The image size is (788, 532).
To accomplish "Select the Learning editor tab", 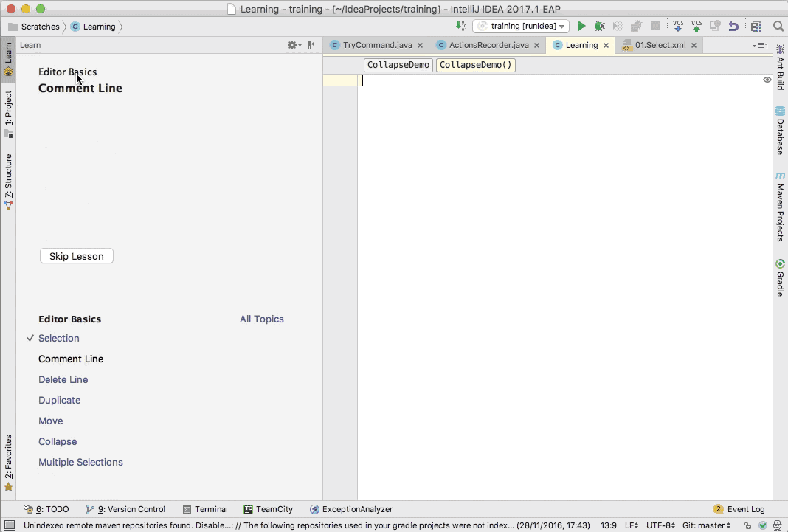I will pyautogui.click(x=581, y=45).
